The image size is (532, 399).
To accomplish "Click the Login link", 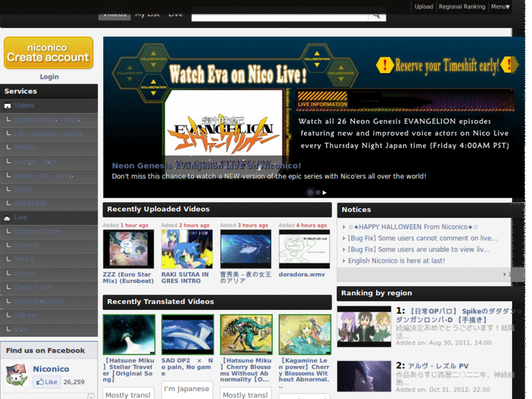I will click(49, 76).
